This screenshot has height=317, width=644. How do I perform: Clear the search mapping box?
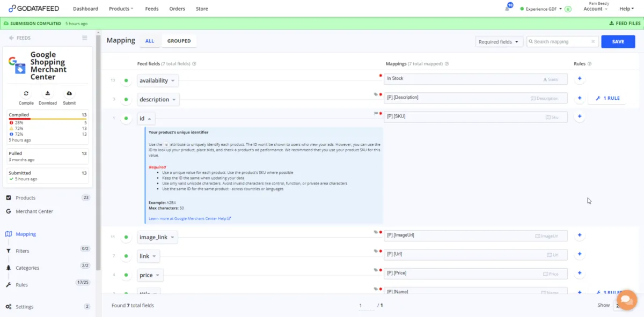pos(593,41)
